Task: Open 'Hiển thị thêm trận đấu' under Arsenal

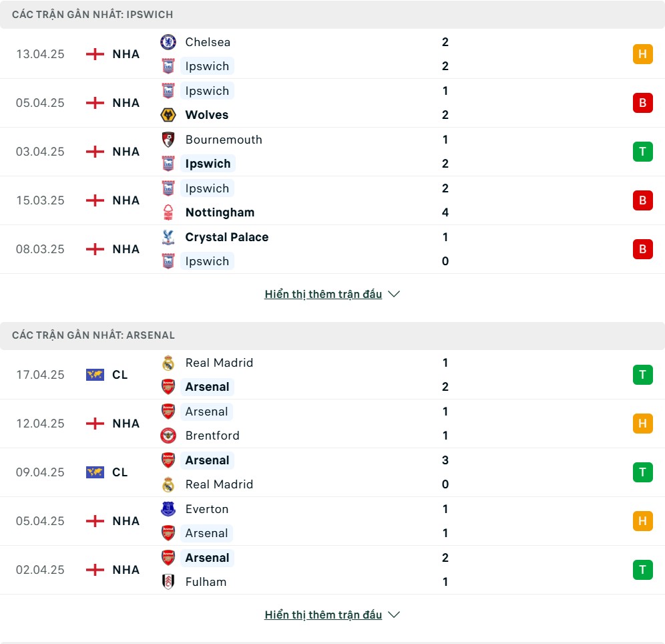Action: point(323,615)
